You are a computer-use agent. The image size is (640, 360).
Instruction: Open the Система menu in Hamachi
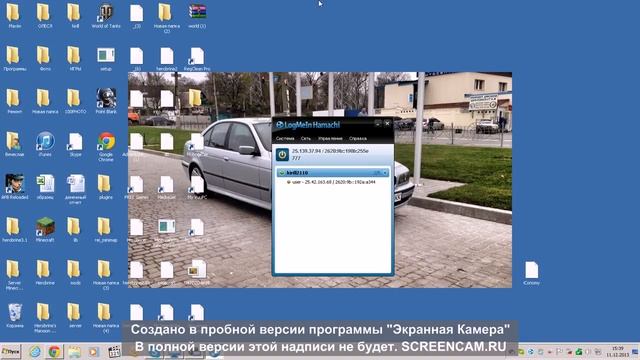click(x=285, y=139)
